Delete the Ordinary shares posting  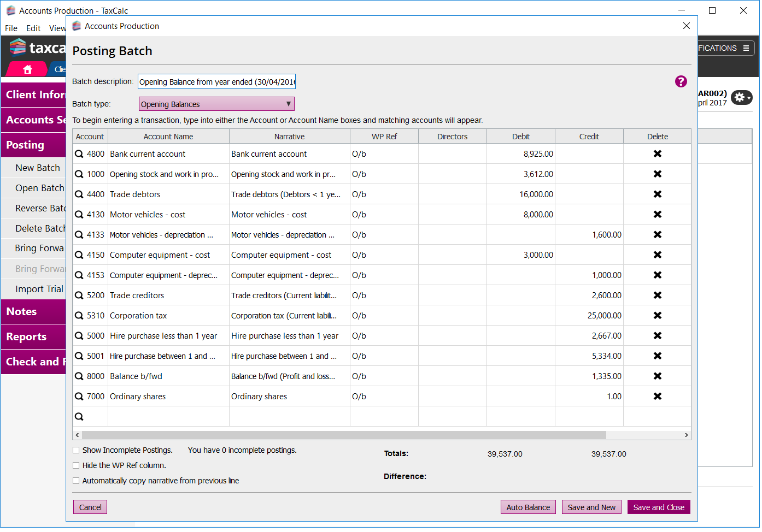pyautogui.click(x=658, y=397)
